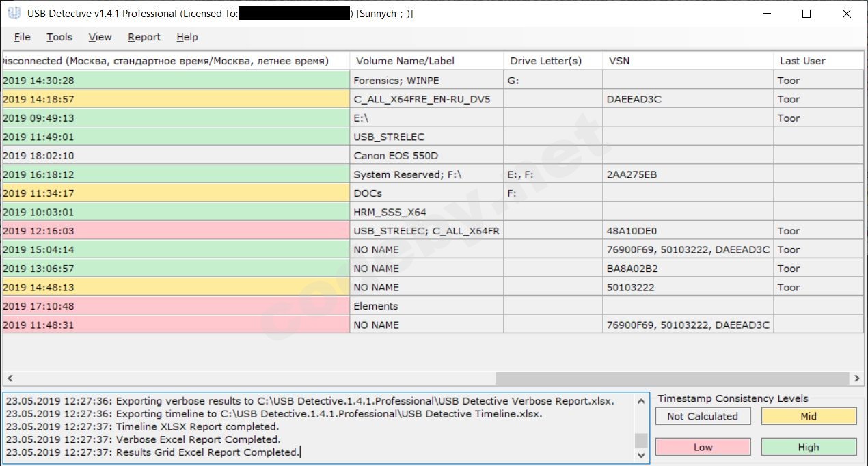Click VSN value BA8A02B2
Screen dimensions: 868x466
688,269
